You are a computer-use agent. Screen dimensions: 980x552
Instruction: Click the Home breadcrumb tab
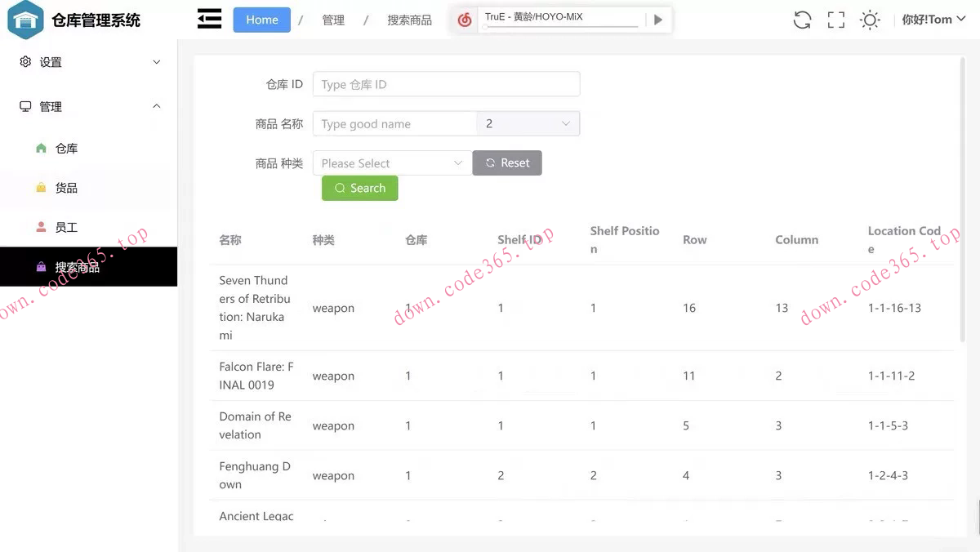(261, 20)
